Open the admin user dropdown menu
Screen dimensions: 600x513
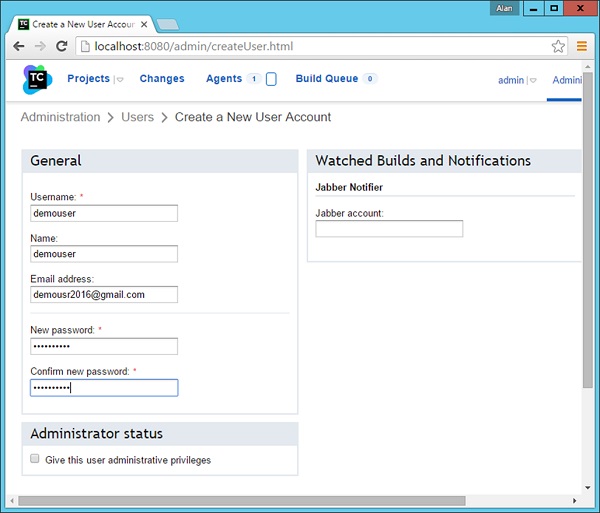tap(533, 81)
